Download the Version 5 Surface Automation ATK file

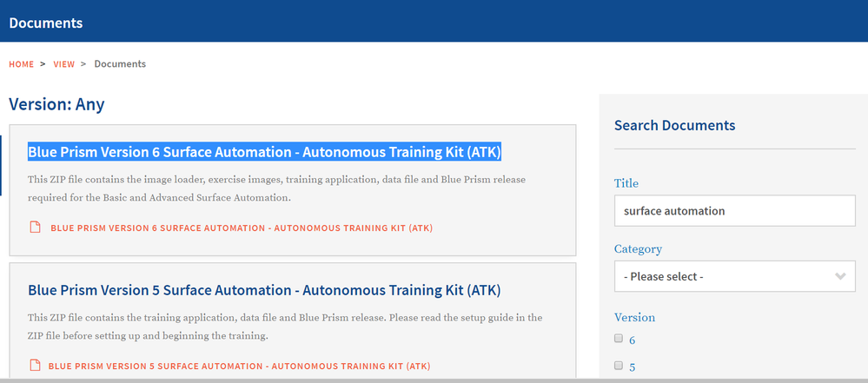pyautogui.click(x=239, y=366)
